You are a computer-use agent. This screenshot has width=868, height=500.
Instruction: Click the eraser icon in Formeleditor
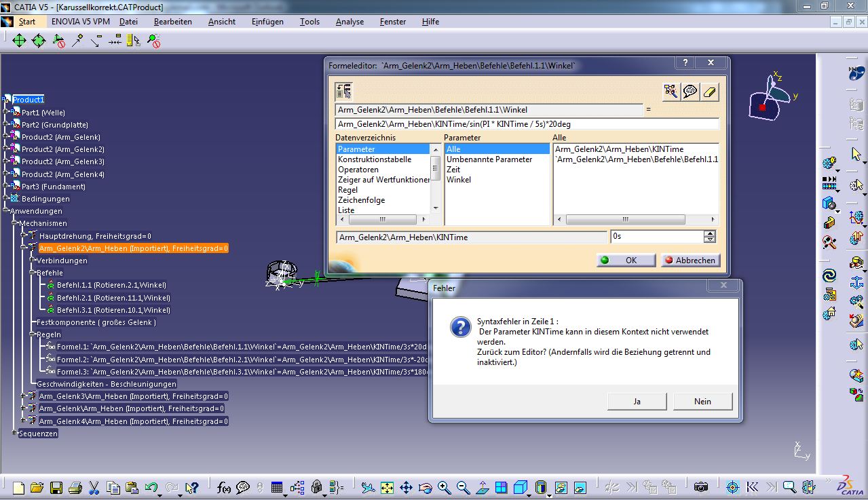tap(710, 92)
